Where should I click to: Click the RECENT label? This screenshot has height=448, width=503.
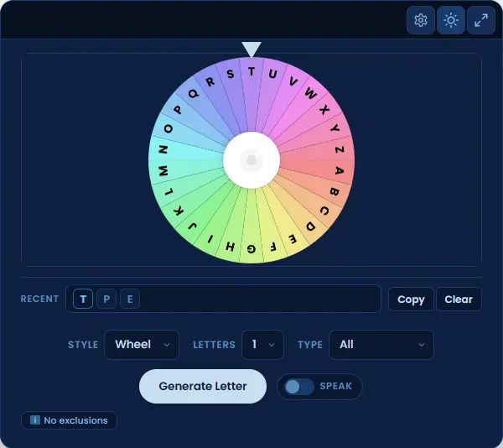coord(39,299)
